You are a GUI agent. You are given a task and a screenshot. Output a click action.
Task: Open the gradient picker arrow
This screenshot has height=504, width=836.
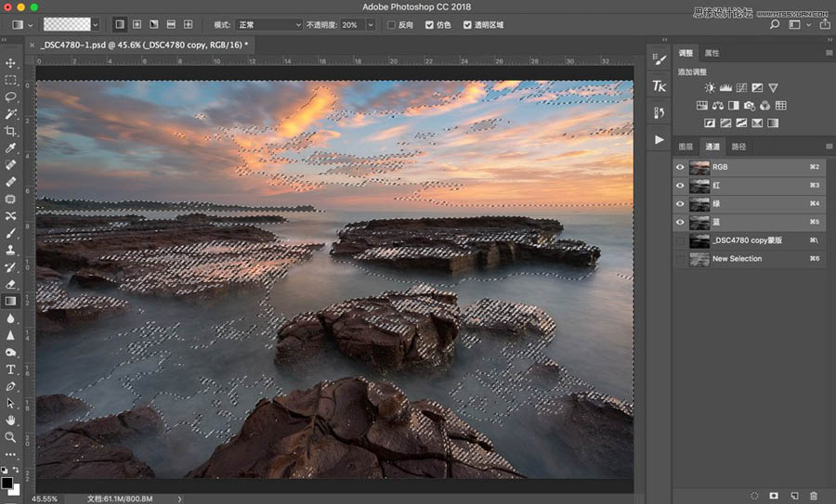tap(96, 24)
